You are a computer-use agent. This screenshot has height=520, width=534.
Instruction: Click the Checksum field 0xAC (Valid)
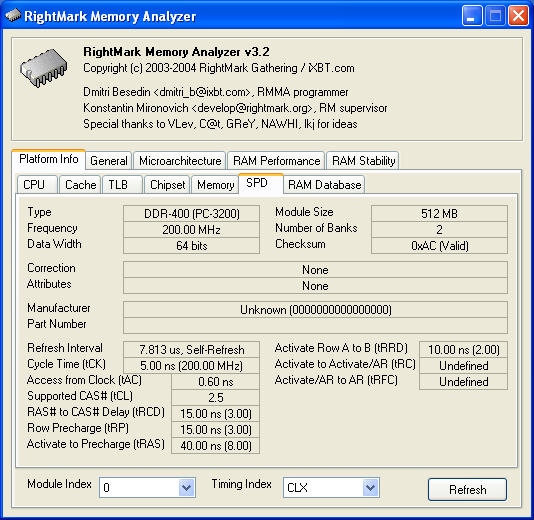439,246
